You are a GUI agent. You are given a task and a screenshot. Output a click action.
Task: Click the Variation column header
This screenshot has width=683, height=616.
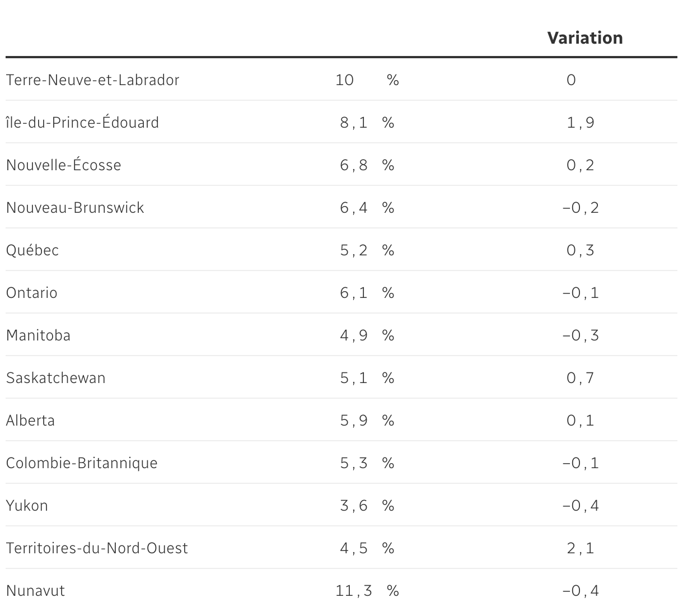click(x=584, y=38)
